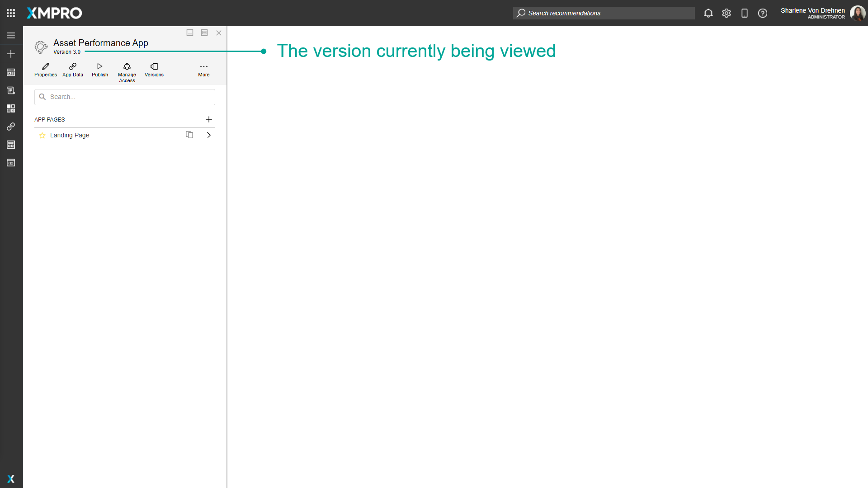The height and width of the screenshot is (488, 868).
Task: Toggle the Landing Page favorite star
Action: coord(42,135)
